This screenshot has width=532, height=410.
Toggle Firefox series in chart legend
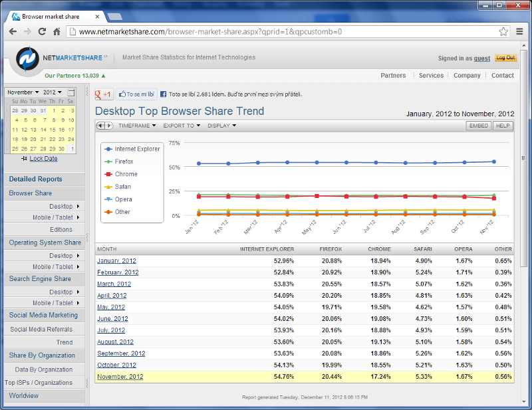pos(124,161)
